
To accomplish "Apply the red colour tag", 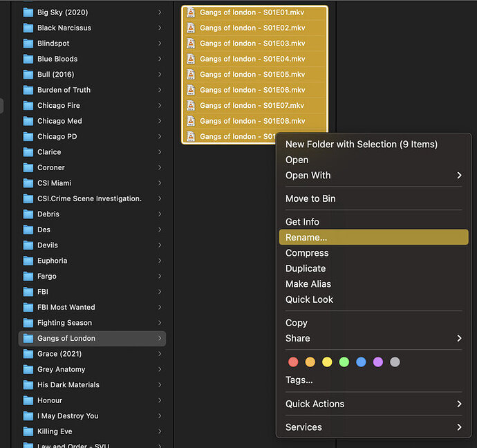I will (x=293, y=362).
